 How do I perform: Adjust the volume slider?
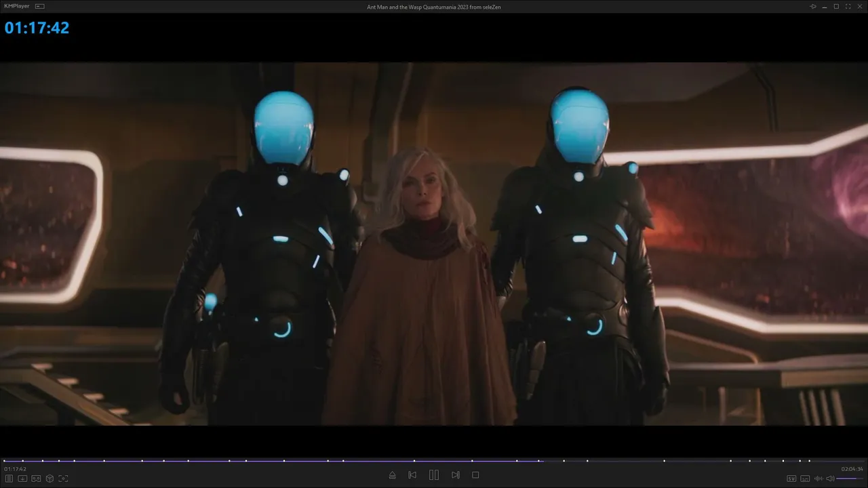[x=850, y=479]
